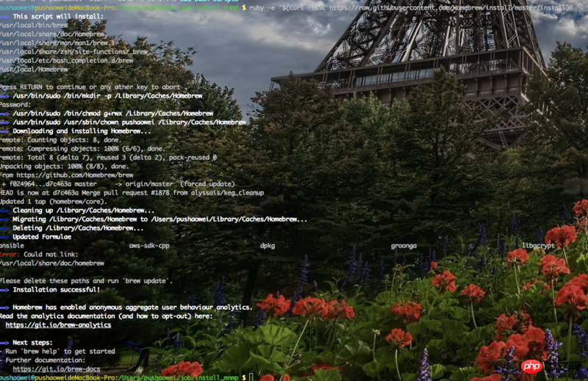The width and height of the screenshot is (588, 381).
Task: Click the 'libgcrypt' formula name
Action: 538,246
